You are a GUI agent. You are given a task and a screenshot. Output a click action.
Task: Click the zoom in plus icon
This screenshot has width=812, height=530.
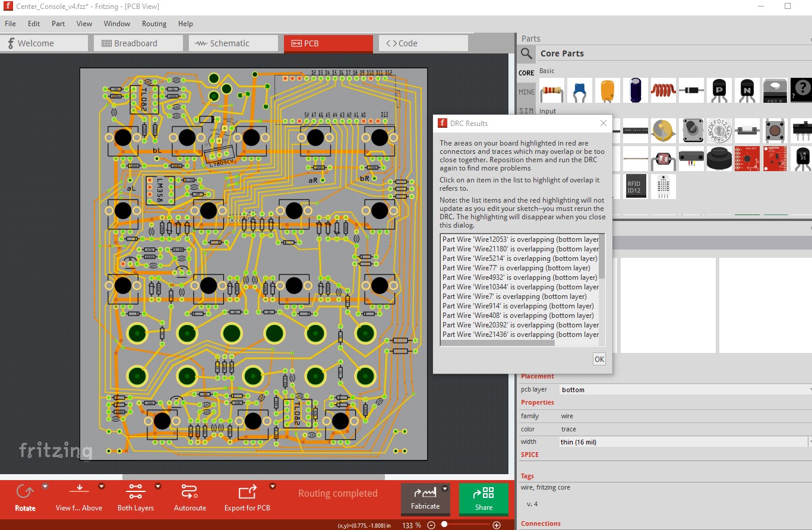(x=497, y=525)
